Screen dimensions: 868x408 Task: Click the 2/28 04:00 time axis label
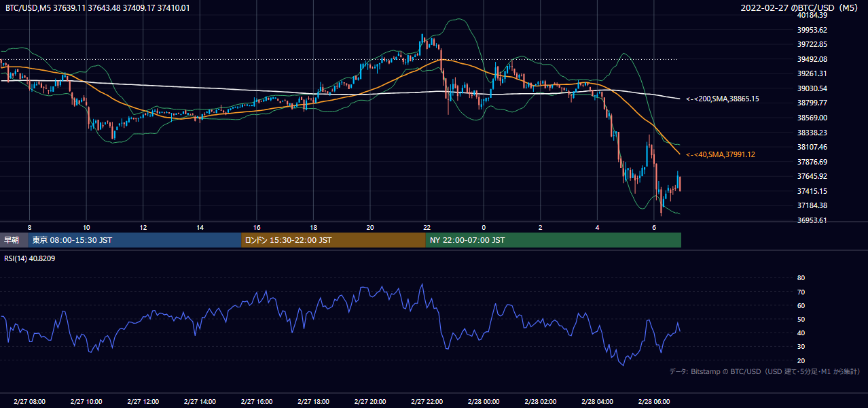(x=598, y=401)
